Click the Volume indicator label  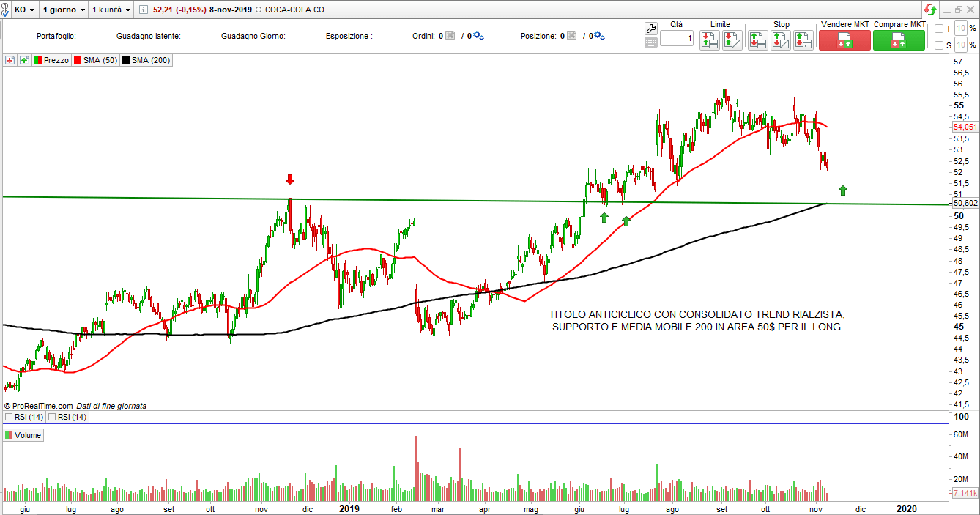click(23, 435)
